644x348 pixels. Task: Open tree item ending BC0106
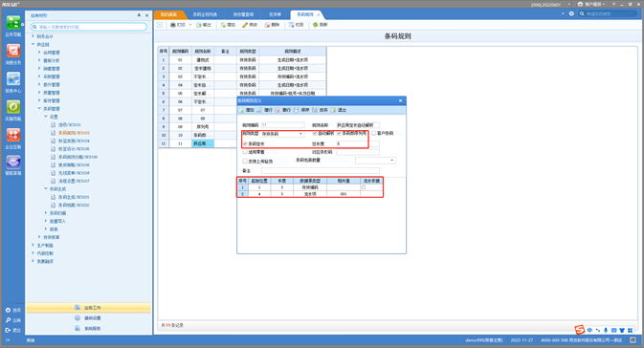coord(78,157)
